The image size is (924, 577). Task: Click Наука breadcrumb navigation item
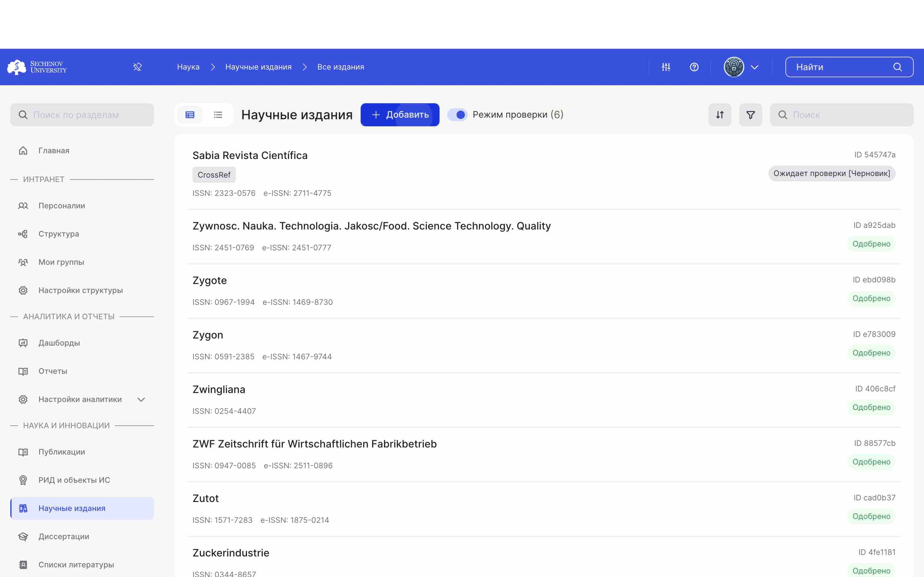(x=188, y=66)
